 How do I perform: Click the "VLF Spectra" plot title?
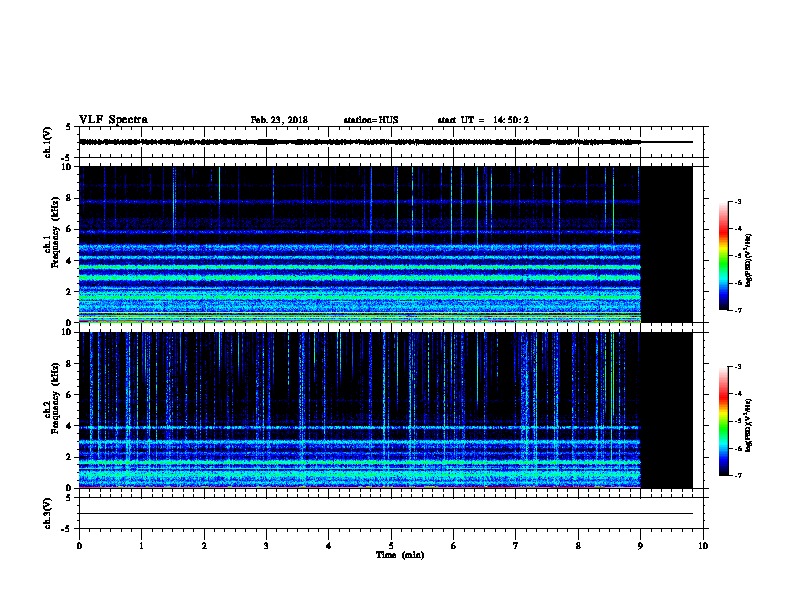click(x=113, y=120)
